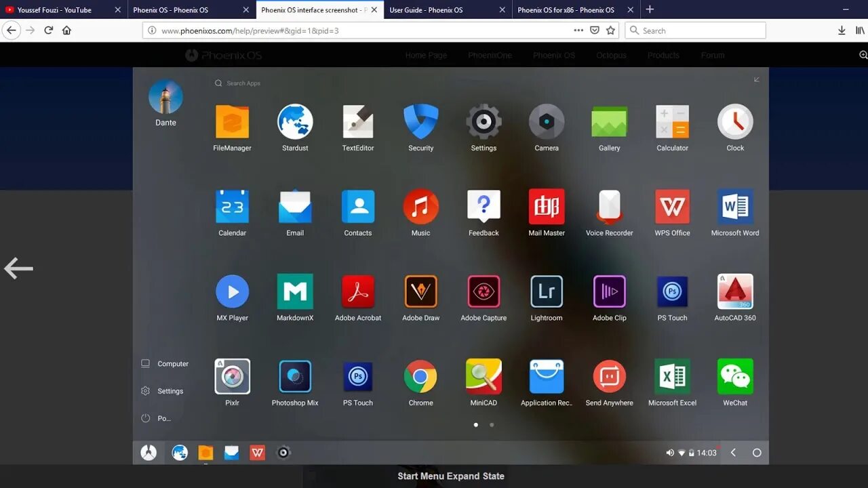Image resolution: width=868 pixels, height=488 pixels.
Task: Launch Voice Recorder app
Action: [609, 207]
